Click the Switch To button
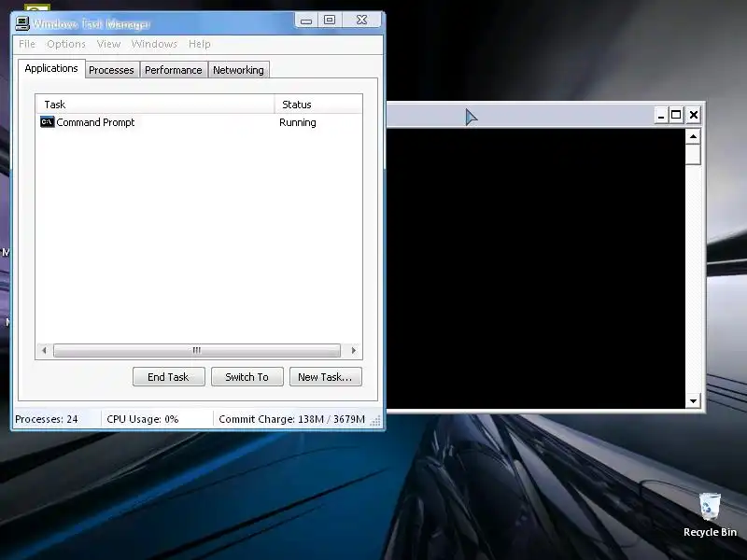This screenshot has height=560, width=747. click(247, 377)
